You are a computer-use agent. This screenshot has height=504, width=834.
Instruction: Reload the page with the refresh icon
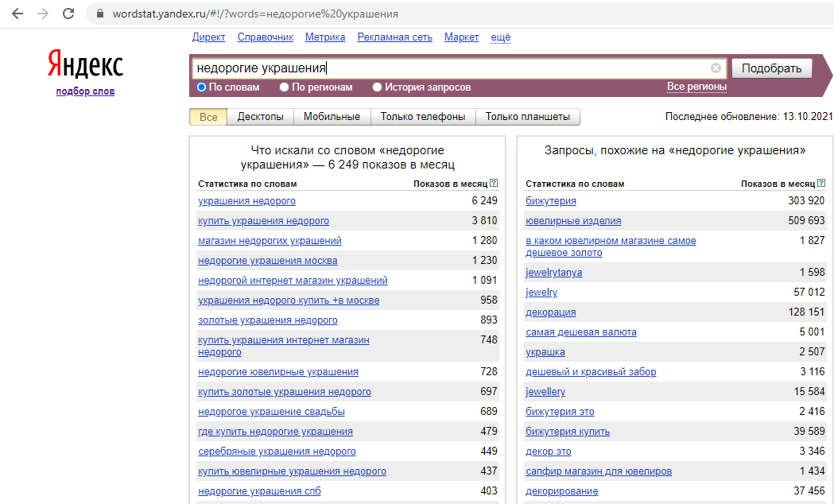tap(68, 14)
